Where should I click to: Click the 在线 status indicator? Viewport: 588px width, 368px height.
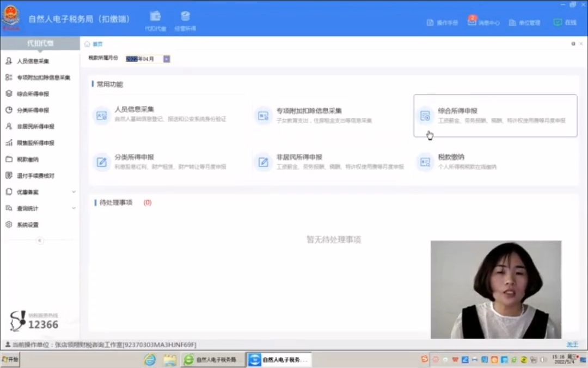pos(565,22)
